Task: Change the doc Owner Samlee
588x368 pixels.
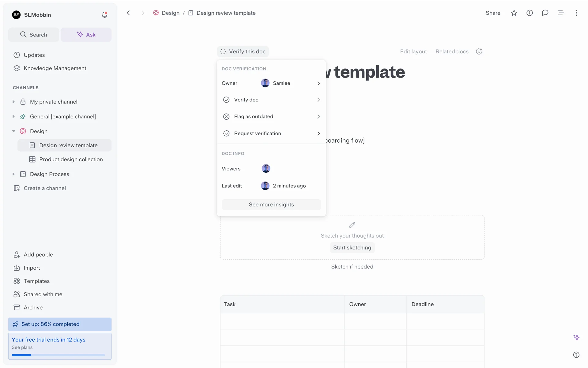Action: (281, 83)
